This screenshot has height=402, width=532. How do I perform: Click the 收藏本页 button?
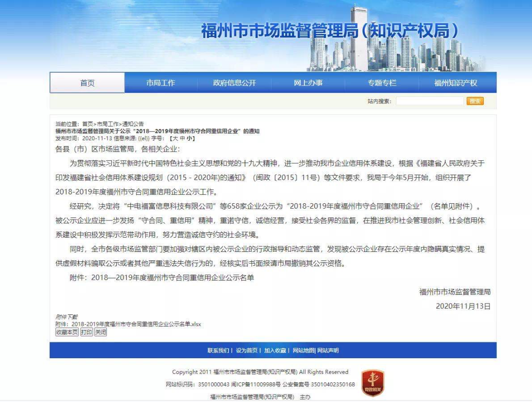[x=66, y=332]
